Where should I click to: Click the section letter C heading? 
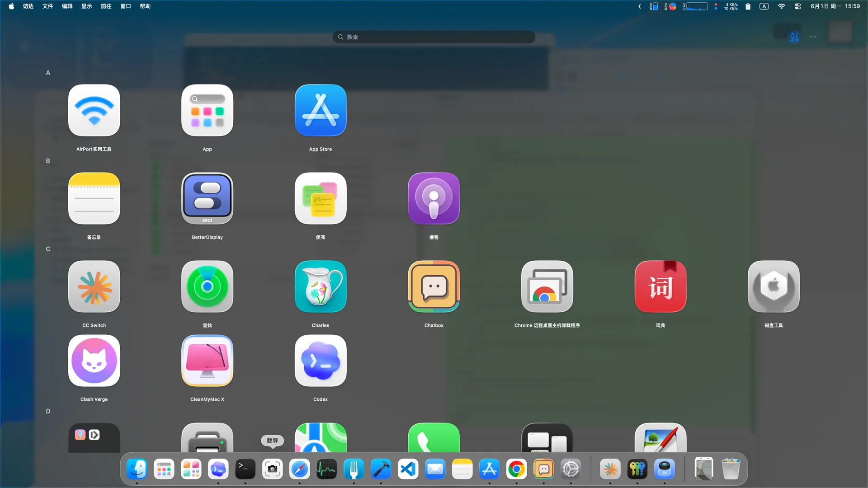point(48,249)
